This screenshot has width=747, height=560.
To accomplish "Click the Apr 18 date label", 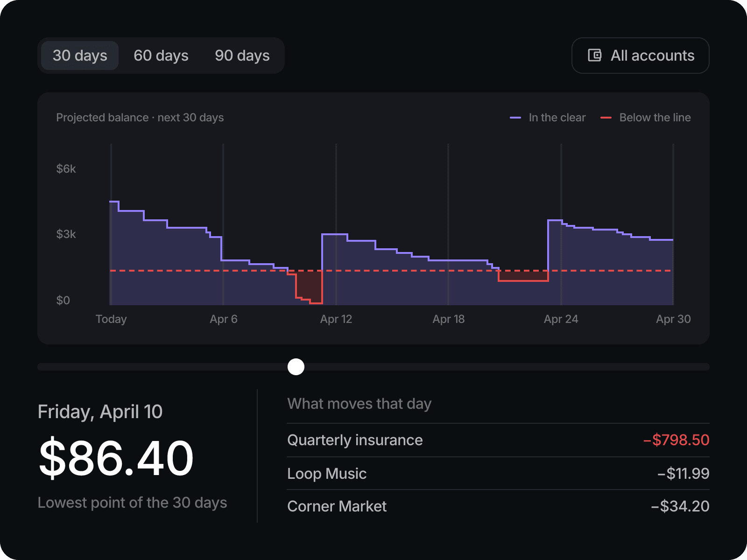I will point(448,319).
